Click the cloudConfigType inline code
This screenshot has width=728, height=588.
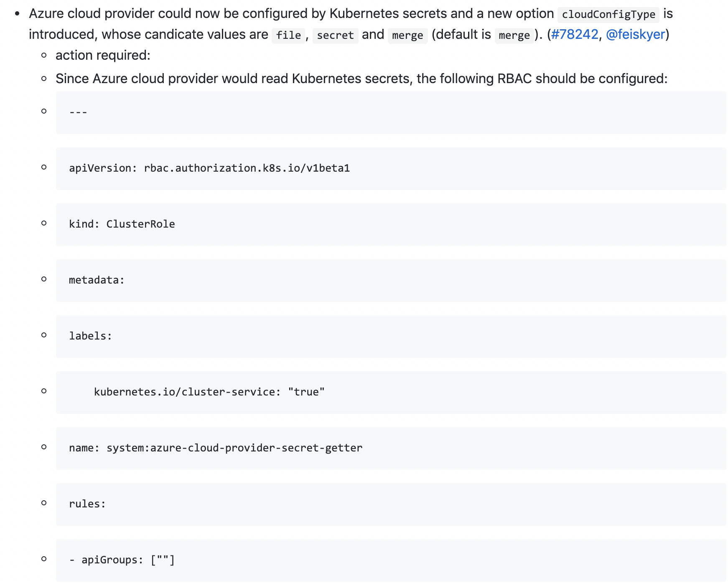(608, 14)
